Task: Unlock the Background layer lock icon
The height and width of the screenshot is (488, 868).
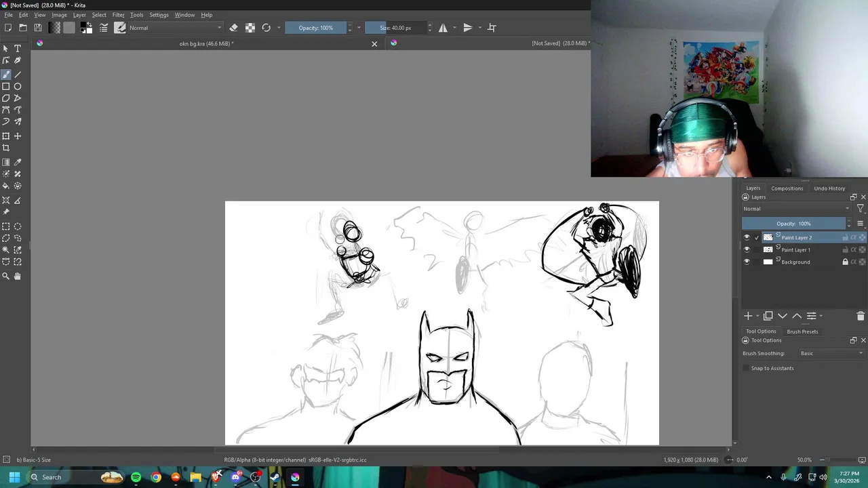Action: point(845,262)
